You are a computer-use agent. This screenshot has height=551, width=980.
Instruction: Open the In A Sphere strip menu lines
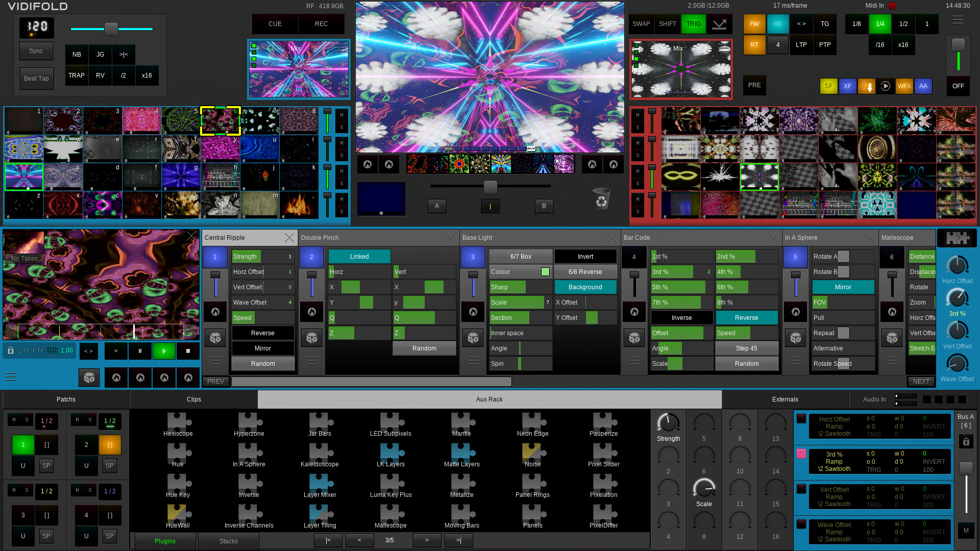point(796,361)
